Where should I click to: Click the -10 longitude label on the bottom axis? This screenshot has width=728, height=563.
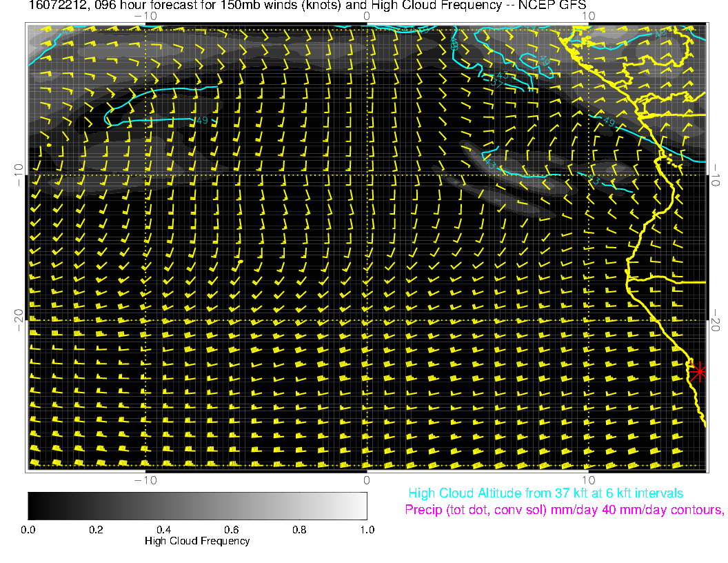[145, 480]
